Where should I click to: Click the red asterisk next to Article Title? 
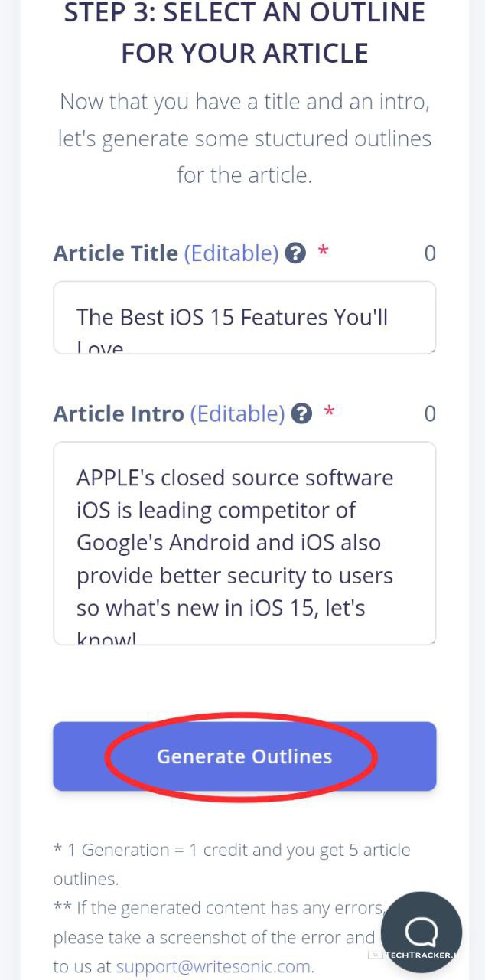[323, 250]
